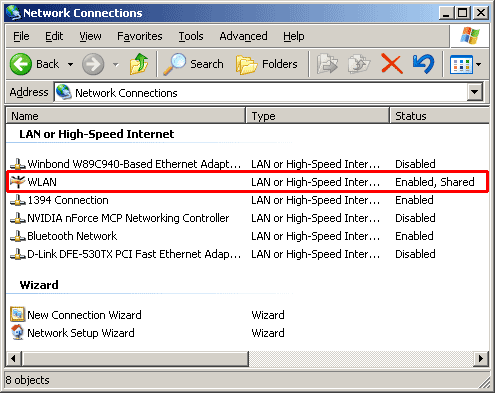Click the 'Disabled' status of Winbond adapter
Viewport: 495px width, 393px height.
point(415,164)
